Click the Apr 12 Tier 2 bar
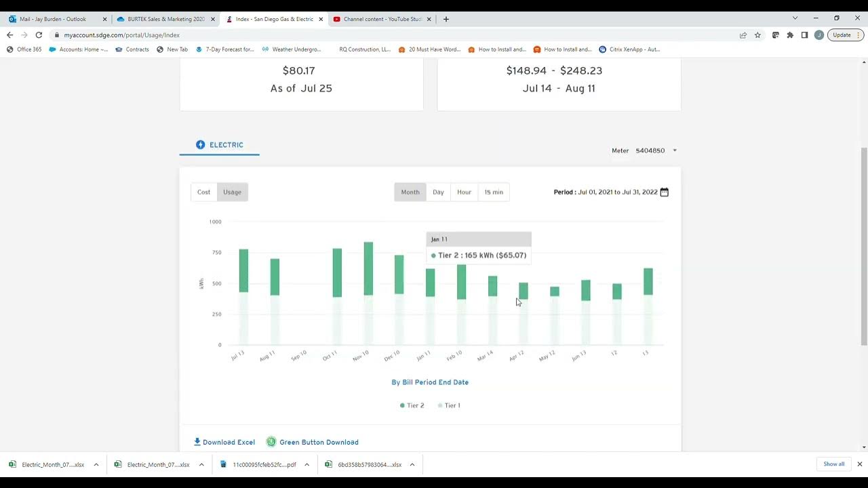Screen dimensions: 868x488 coord(524,291)
